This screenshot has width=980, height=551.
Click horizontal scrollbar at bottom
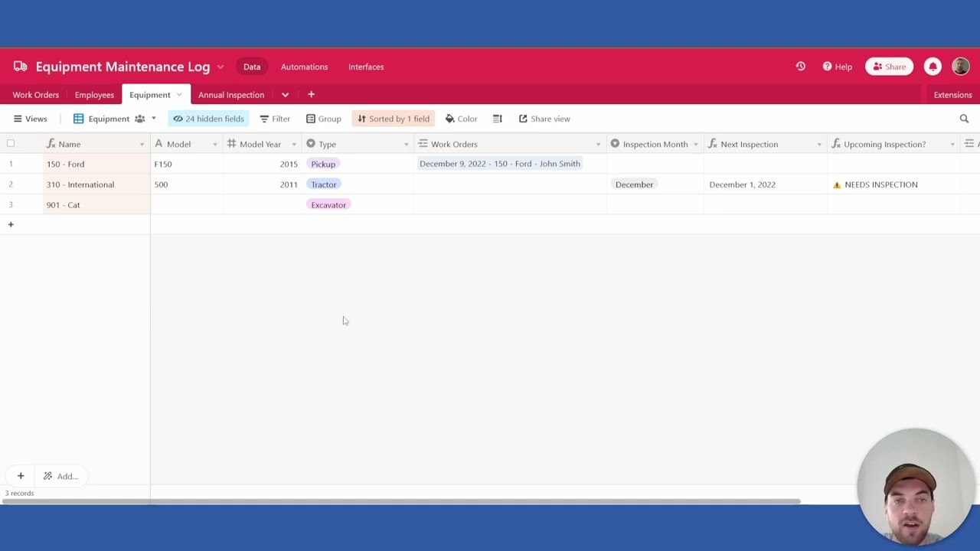coord(401,501)
